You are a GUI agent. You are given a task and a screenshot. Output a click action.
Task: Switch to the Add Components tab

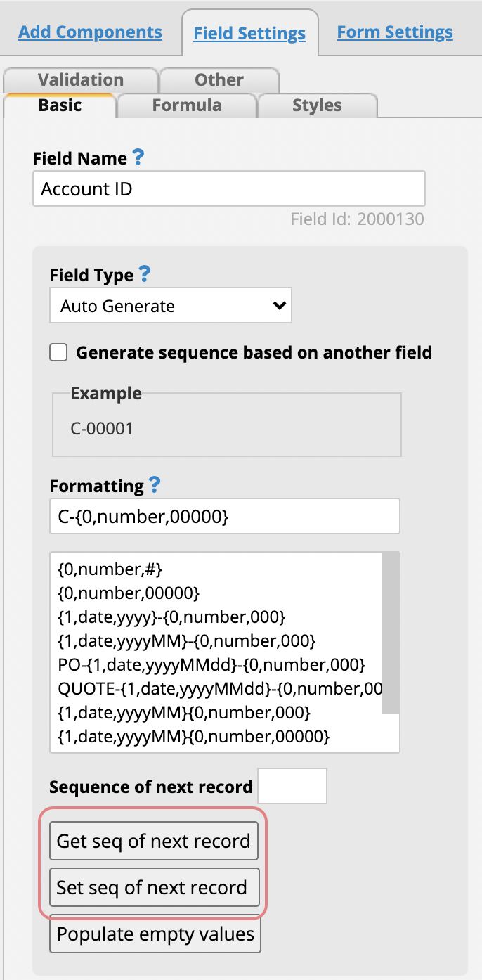(90, 32)
